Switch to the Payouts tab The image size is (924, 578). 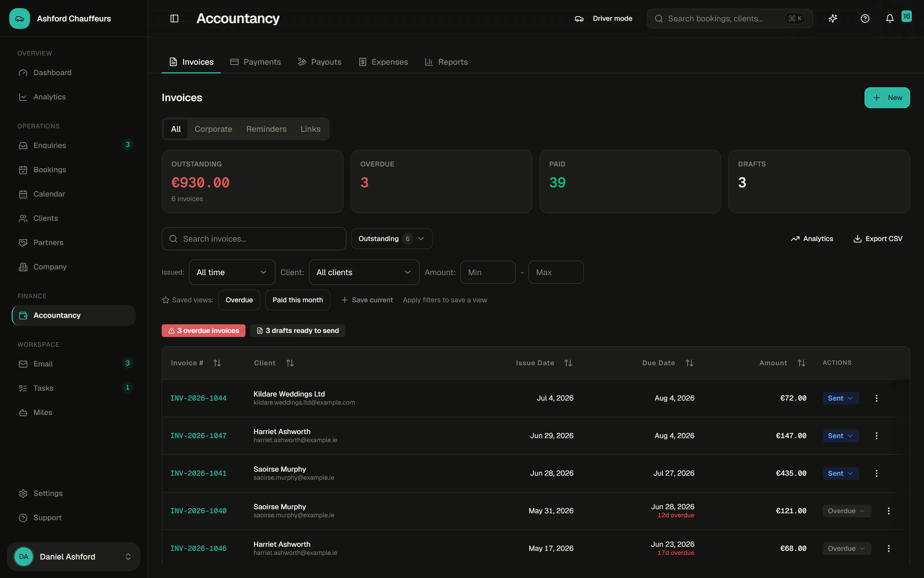[x=320, y=62]
